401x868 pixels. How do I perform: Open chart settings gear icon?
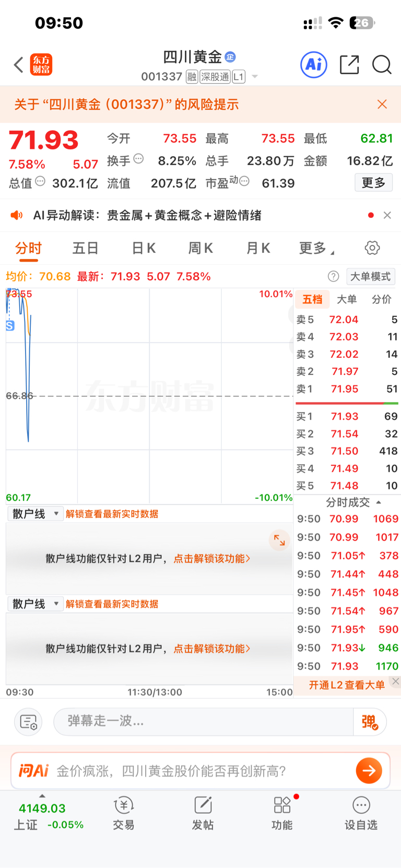[x=372, y=248]
